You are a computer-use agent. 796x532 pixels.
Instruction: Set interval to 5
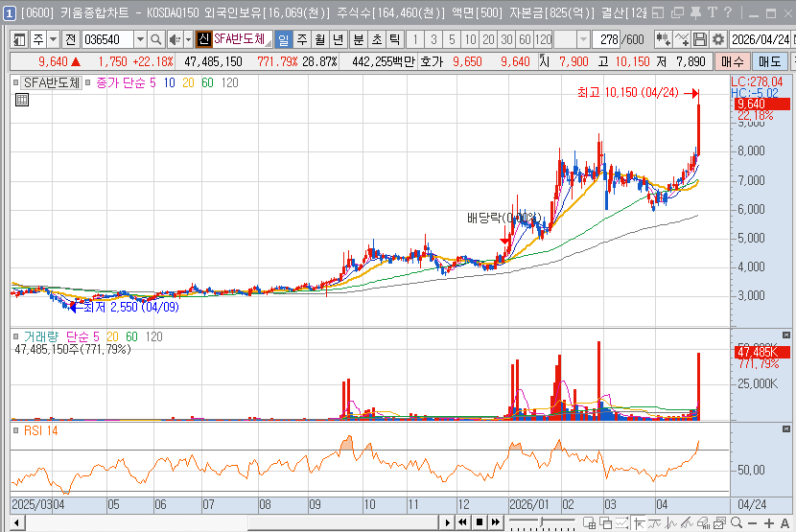click(x=452, y=39)
